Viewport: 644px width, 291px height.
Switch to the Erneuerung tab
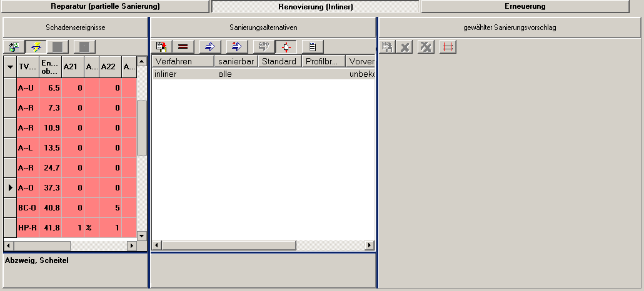(x=525, y=6)
